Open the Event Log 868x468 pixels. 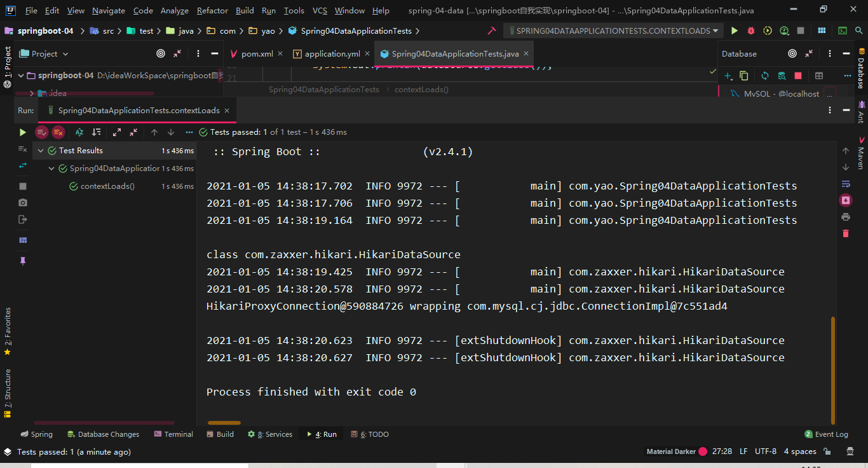pyautogui.click(x=826, y=434)
